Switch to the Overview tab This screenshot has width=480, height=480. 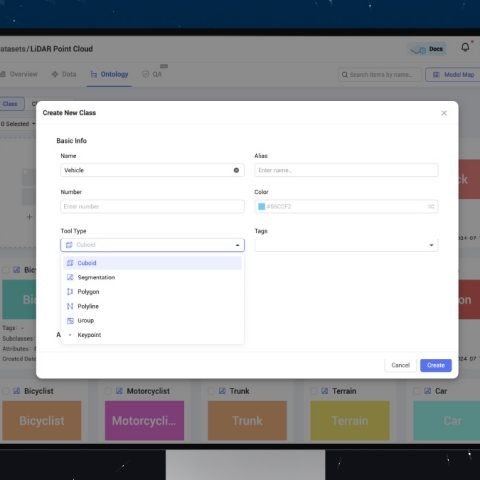point(19,74)
